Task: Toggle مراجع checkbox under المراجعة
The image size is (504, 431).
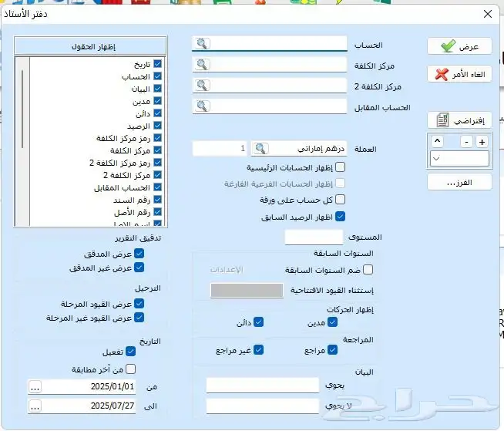Action: tap(332, 349)
